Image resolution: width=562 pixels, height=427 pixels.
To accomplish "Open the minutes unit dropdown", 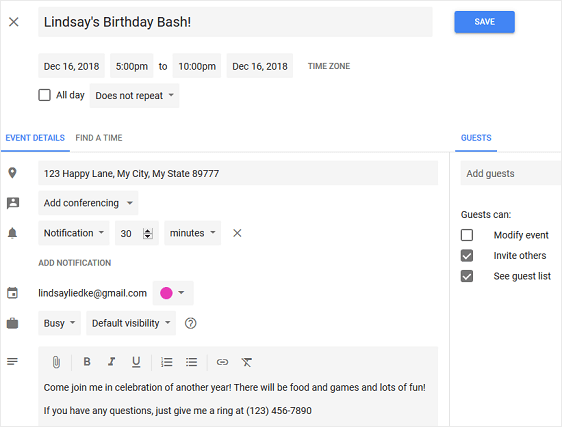I will [192, 233].
